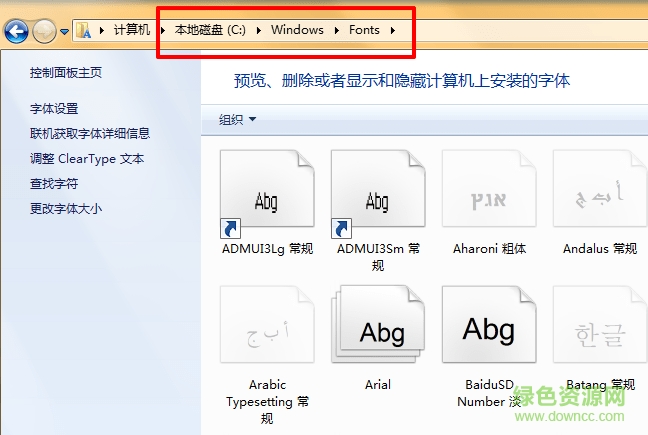Image resolution: width=648 pixels, height=435 pixels.
Task: Select the Batang 常规 font icon
Action: (600, 324)
